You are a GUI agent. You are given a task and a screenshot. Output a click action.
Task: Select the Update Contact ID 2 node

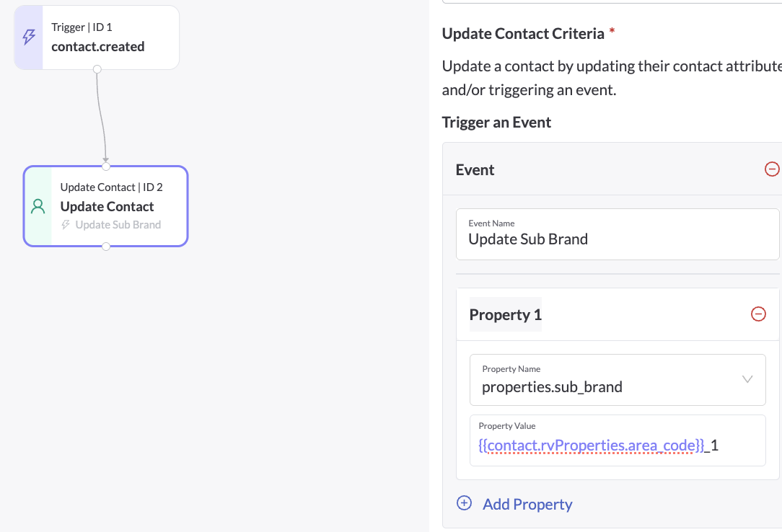[x=106, y=206]
